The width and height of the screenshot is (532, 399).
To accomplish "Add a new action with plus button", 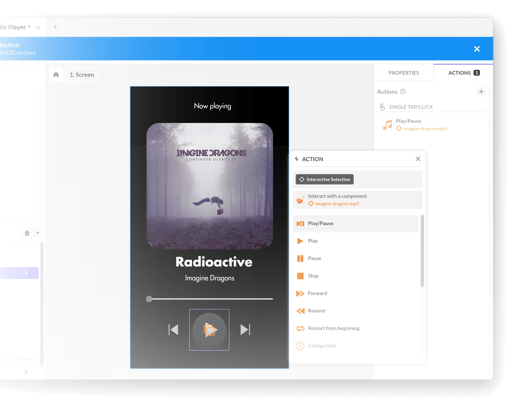I will point(481,92).
